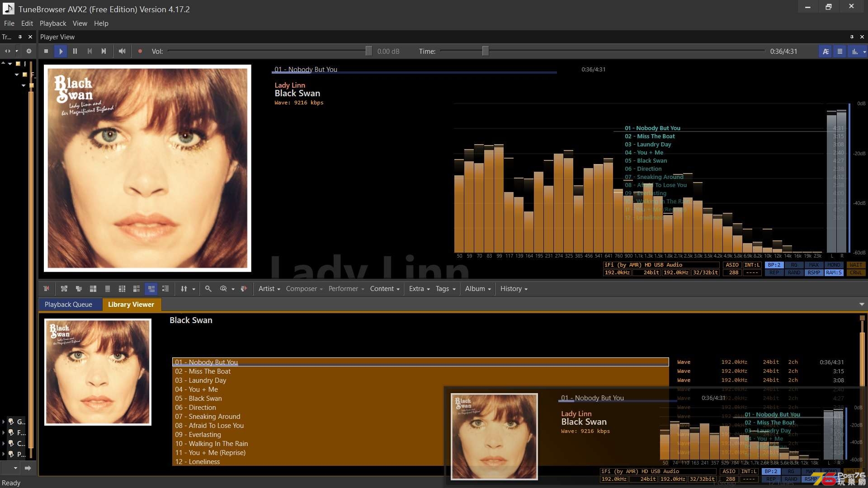The image size is (868, 488).
Task: Stop playback with the Stop button
Action: tap(46, 52)
